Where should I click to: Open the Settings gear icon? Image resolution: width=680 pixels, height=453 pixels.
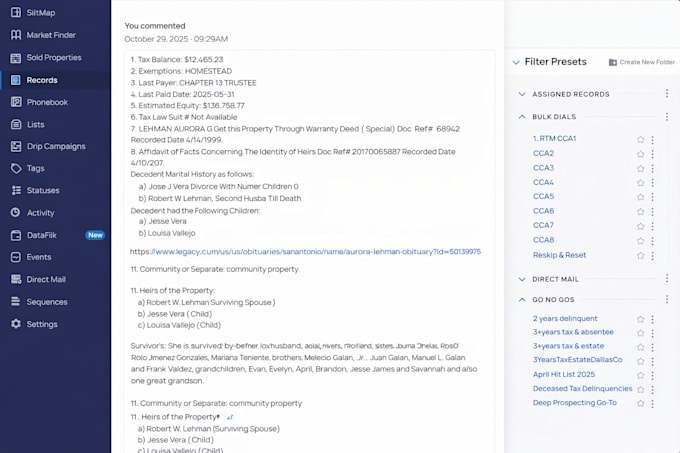click(x=16, y=324)
